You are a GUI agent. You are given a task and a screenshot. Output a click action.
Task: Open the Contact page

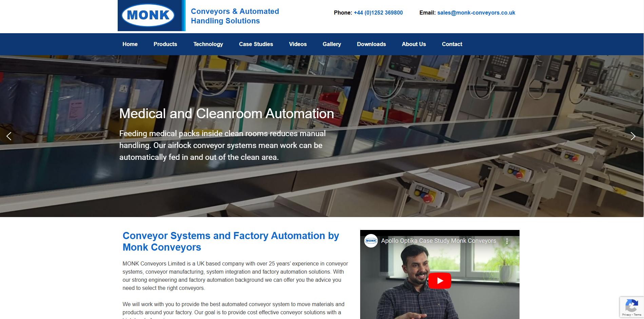pyautogui.click(x=452, y=44)
